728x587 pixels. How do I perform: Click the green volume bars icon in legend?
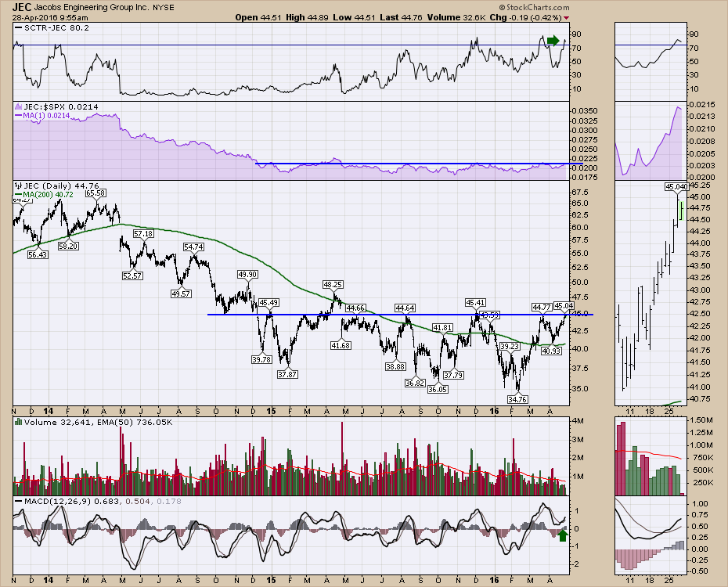click(x=19, y=422)
